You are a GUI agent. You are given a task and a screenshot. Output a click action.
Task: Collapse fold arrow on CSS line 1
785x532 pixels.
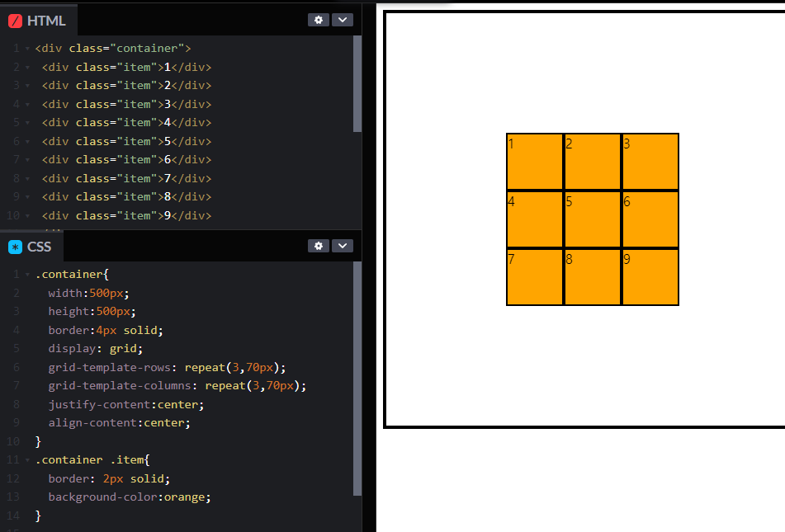(27, 275)
